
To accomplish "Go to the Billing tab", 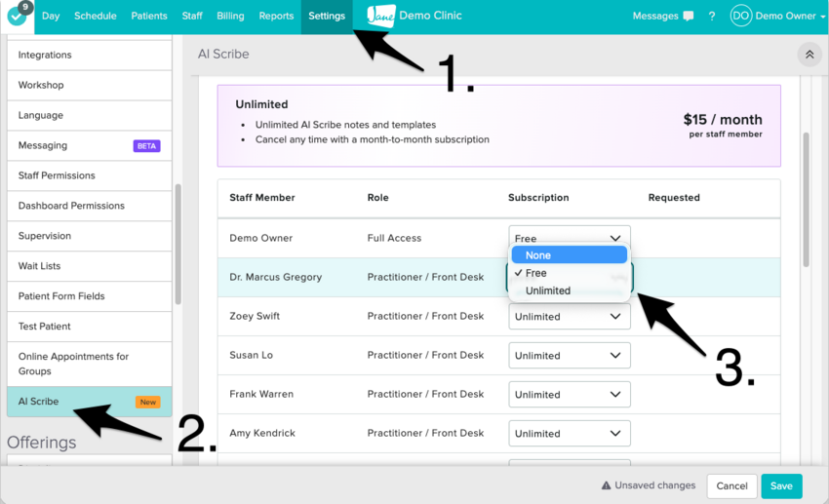I will [x=230, y=17].
